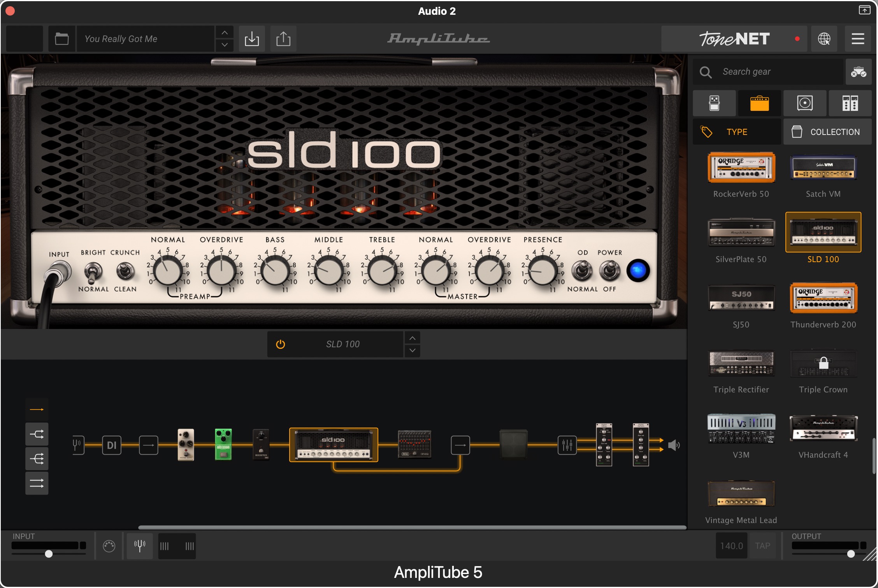
Task: Click the search magnifier icon
Action: [x=706, y=72]
